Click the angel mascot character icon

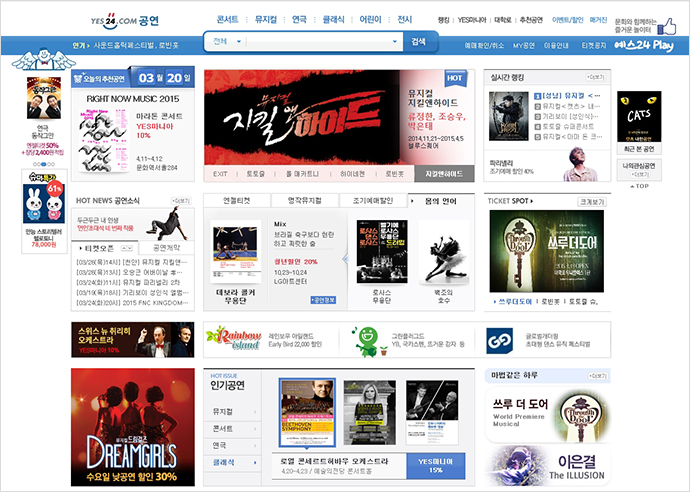click(43, 59)
